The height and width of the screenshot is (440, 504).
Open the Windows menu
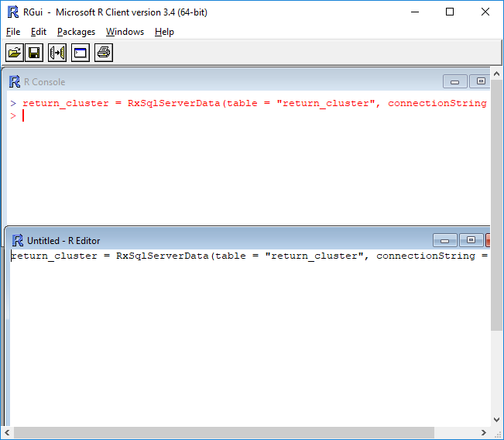click(125, 32)
